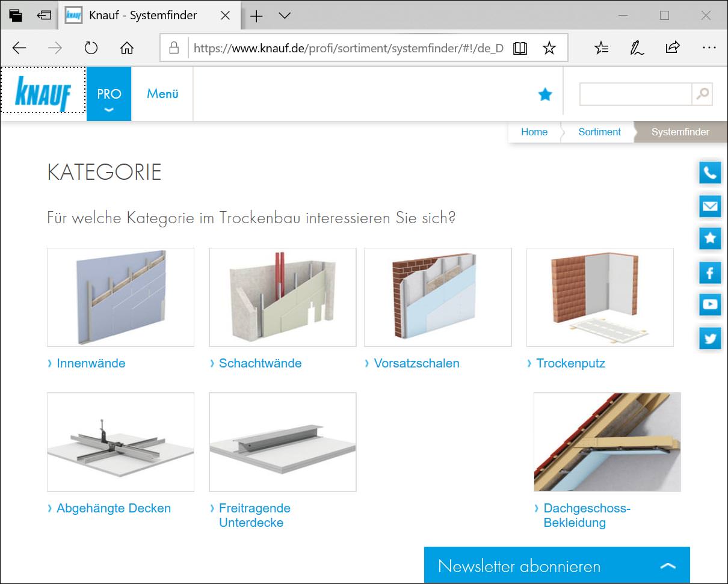The height and width of the screenshot is (584, 728).
Task: Focus the site search field
Action: coord(635,94)
